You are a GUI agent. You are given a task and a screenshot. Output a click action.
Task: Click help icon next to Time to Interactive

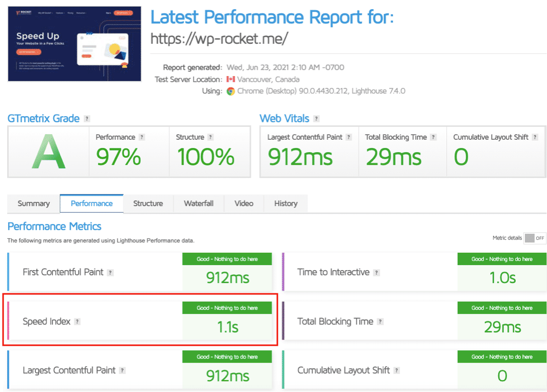(376, 273)
